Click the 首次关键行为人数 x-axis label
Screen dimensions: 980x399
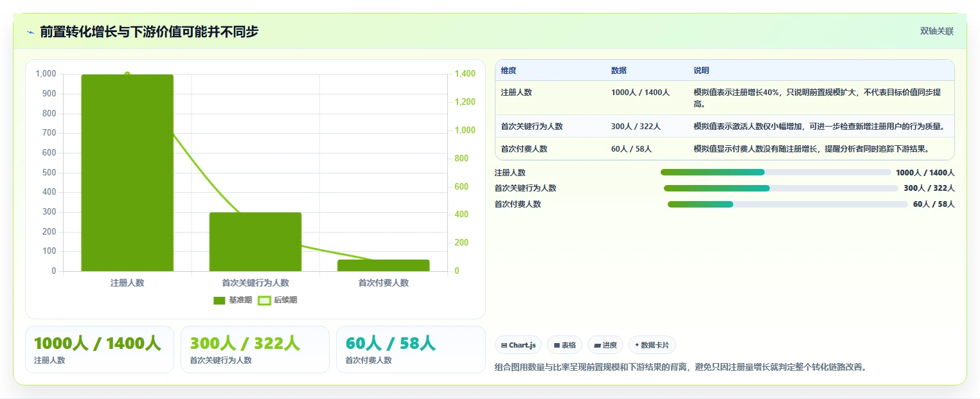[255, 283]
